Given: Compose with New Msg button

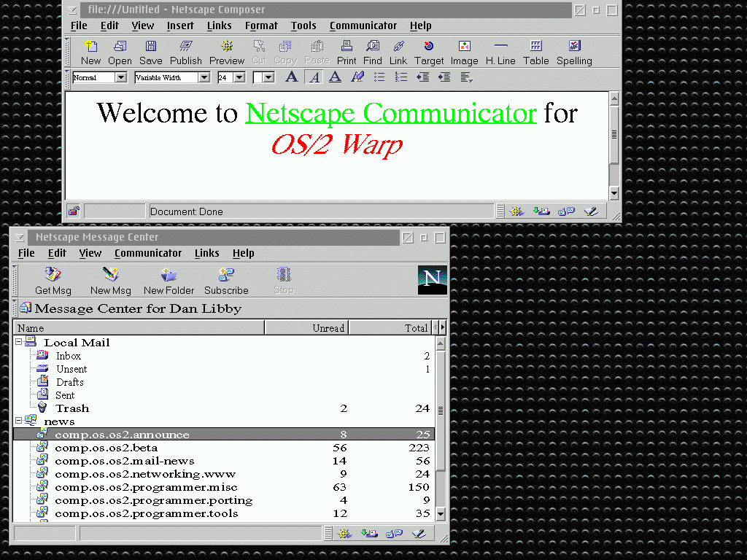Looking at the screenshot, I should point(111,281).
